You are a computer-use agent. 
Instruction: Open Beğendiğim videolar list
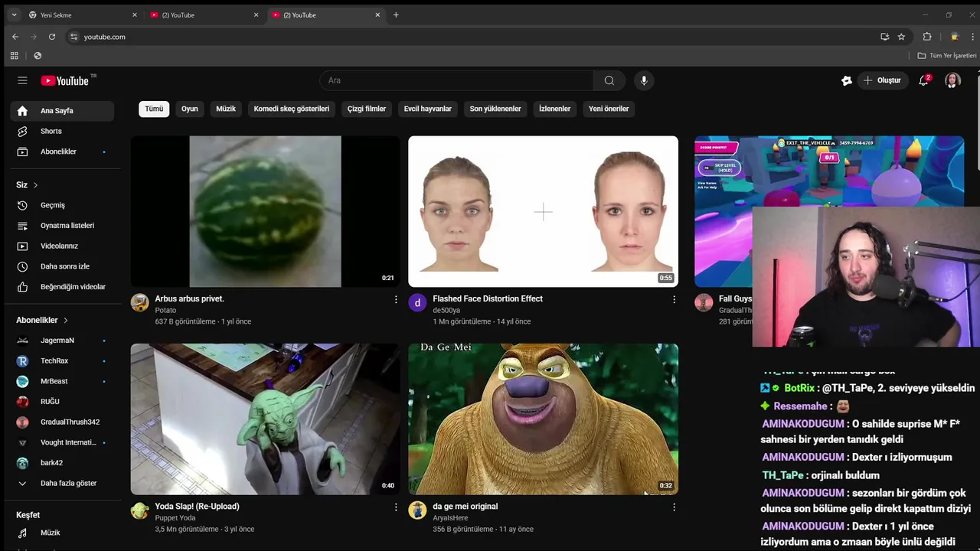(62, 287)
